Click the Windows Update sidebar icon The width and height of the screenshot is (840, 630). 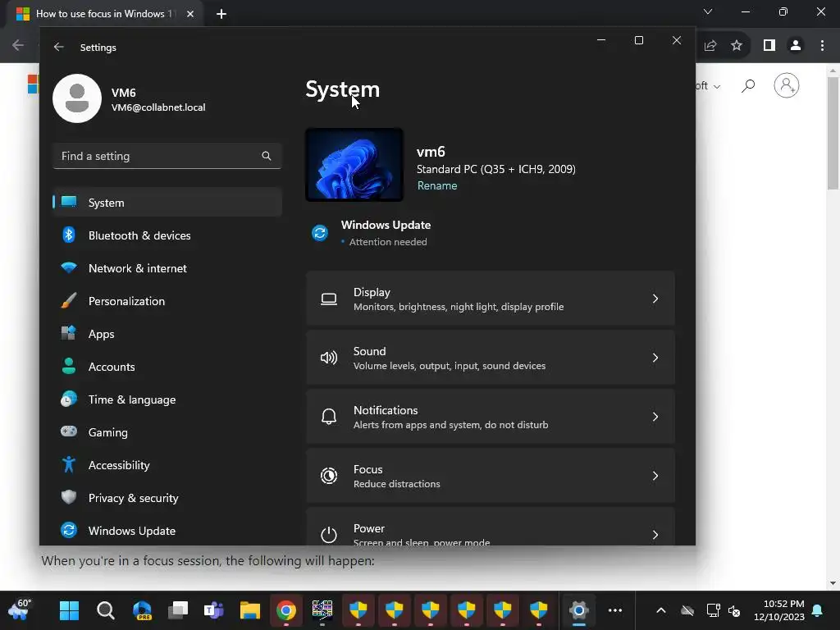69,531
